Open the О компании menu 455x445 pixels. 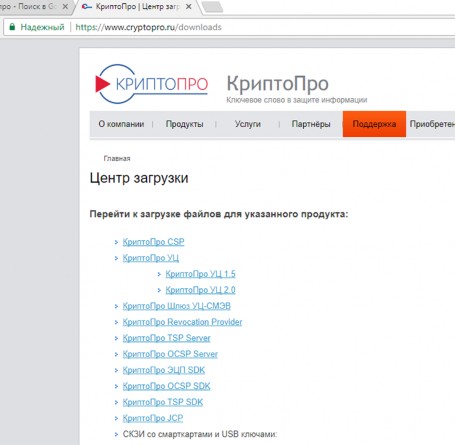click(121, 124)
